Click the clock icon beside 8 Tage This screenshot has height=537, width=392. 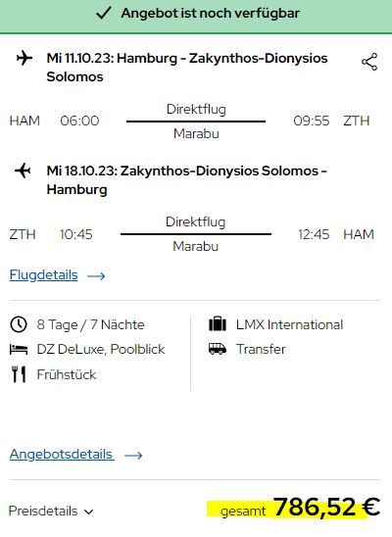click(19, 324)
